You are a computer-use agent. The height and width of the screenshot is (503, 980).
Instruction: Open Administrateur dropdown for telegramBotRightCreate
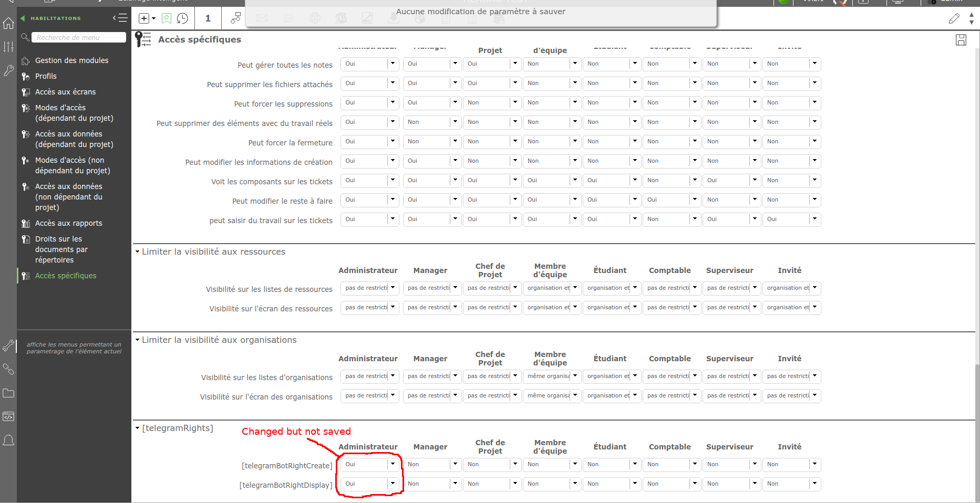point(392,464)
